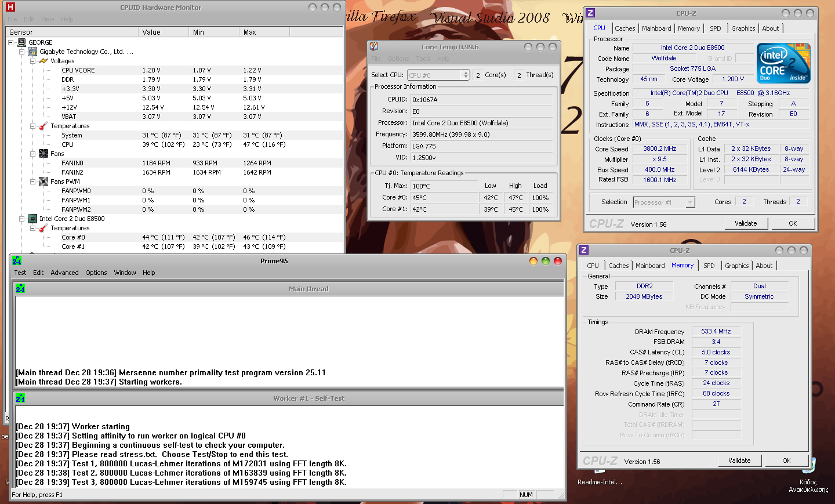Collapse the Voltages tree node
Image resolution: width=835 pixels, height=504 pixels.
pos(32,61)
